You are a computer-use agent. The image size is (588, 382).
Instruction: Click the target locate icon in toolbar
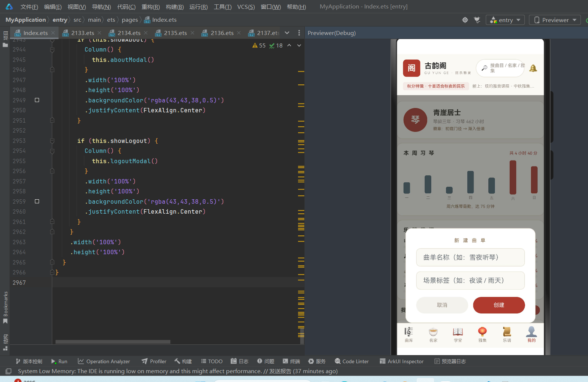tap(465, 20)
